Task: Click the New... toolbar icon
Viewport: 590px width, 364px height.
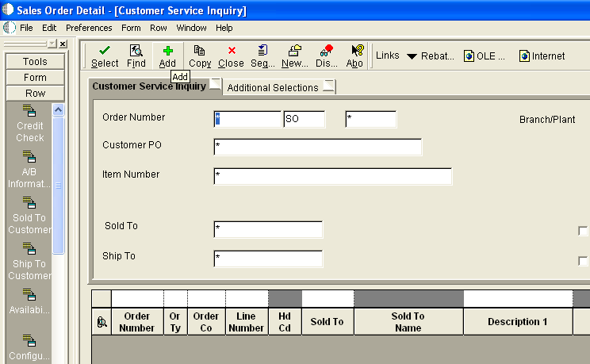Action: [295, 51]
